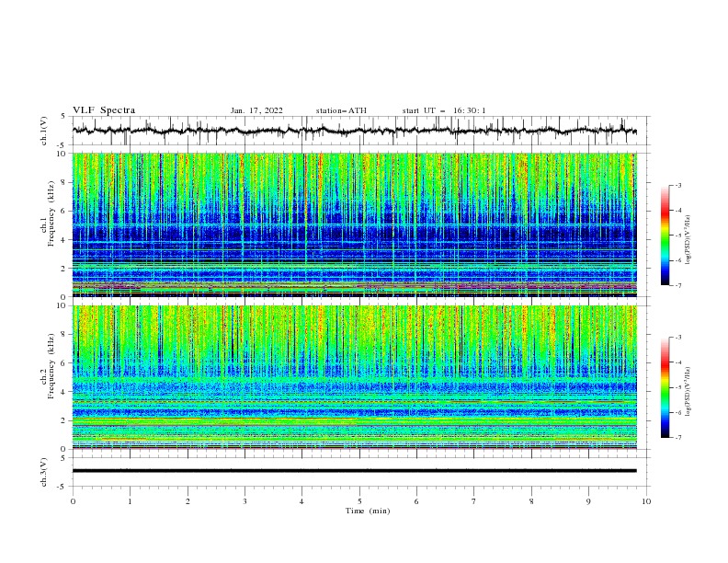This screenshot has width=728, height=563.
Task: Click the "5" tick on the Time axis
Action: coord(359,501)
